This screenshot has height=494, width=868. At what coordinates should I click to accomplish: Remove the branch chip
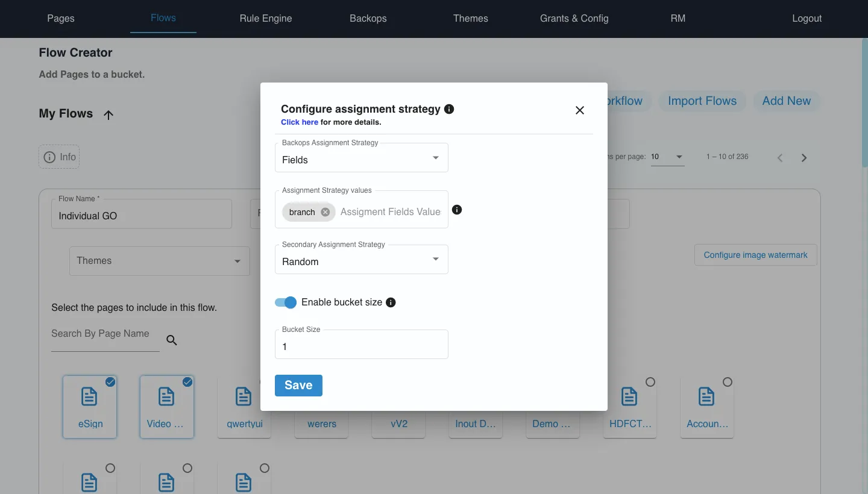click(325, 212)
